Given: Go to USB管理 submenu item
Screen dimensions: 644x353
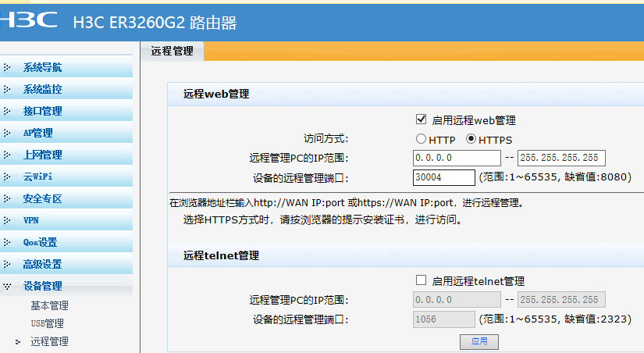Looking at the screenshot, I should (x=48, y=323).
